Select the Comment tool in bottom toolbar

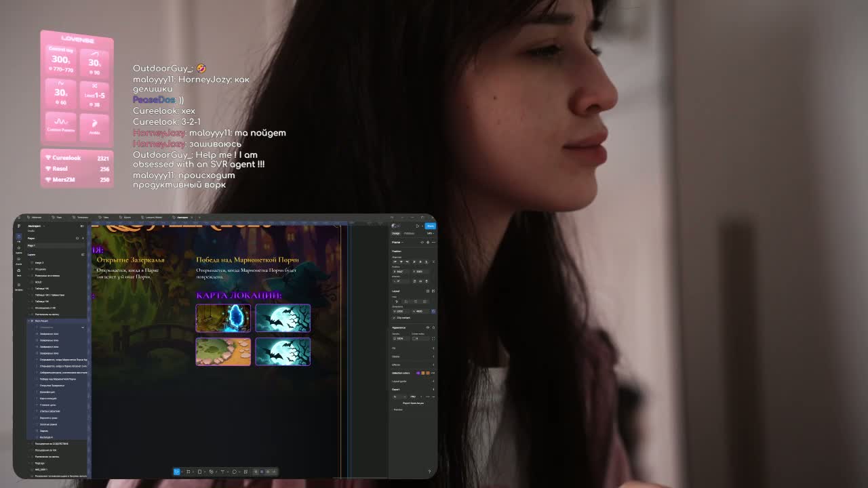[x=234, y=472]
